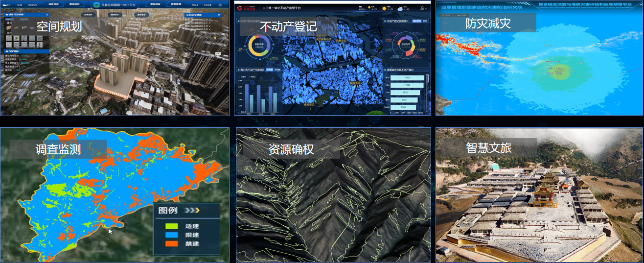Click the green 适建 legend swatch
Image resolution: width=644 pixels, height=263 pixels.
[x=171, y=227]
